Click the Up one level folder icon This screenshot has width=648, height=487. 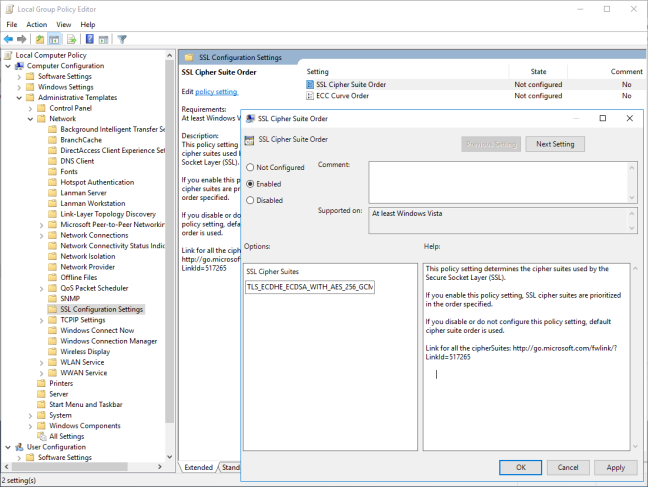pos(40,39)
